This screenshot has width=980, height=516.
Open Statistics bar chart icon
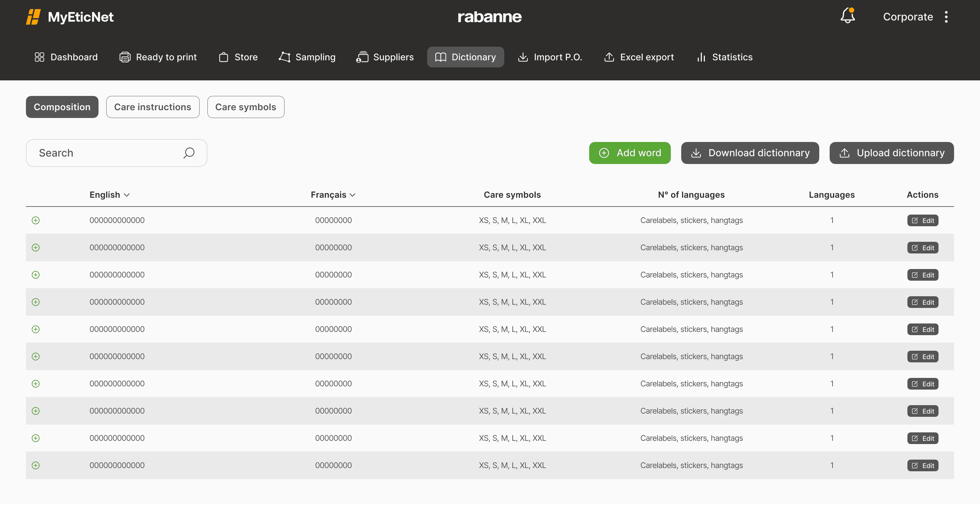701,57
